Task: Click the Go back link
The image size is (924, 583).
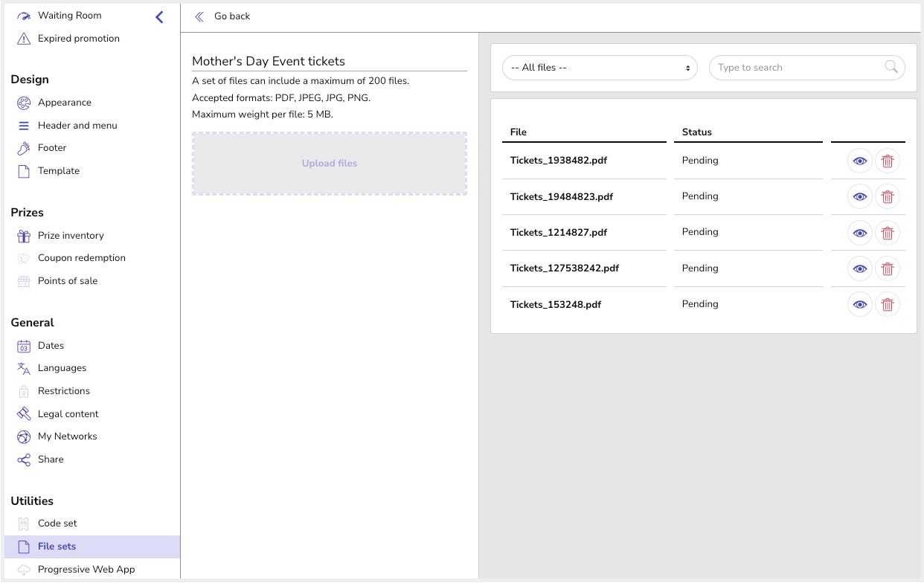Action: 231,16
